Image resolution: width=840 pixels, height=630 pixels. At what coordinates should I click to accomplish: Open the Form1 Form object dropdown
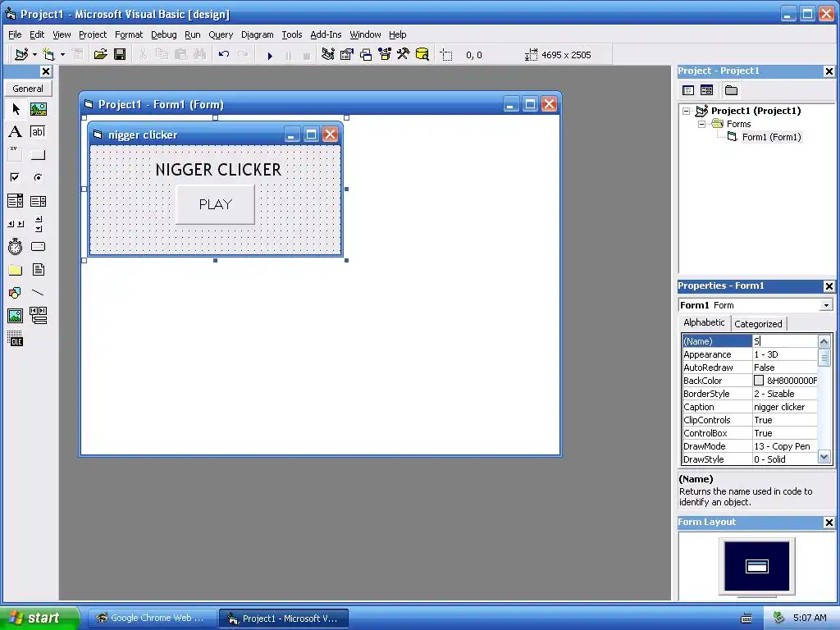pos(826,305)
